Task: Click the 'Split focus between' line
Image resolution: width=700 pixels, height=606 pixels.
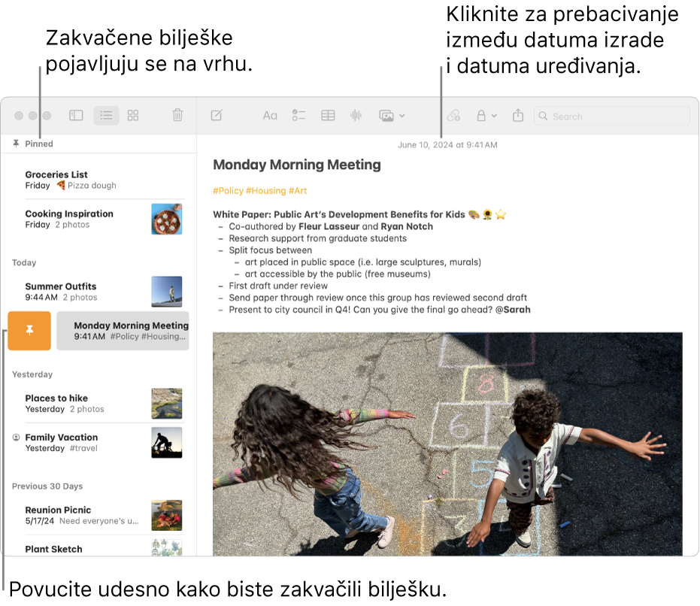Action: (x=271, y=250)
